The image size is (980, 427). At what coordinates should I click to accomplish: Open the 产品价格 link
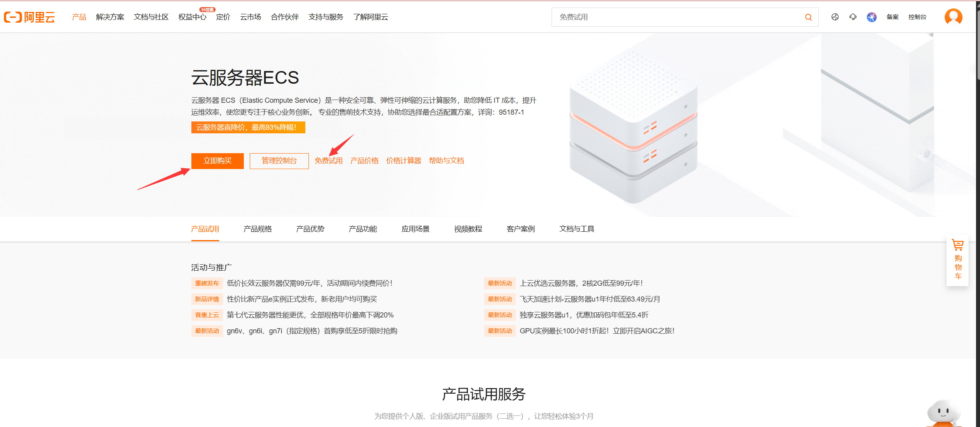pyautogui.click(x=365, y=161)
